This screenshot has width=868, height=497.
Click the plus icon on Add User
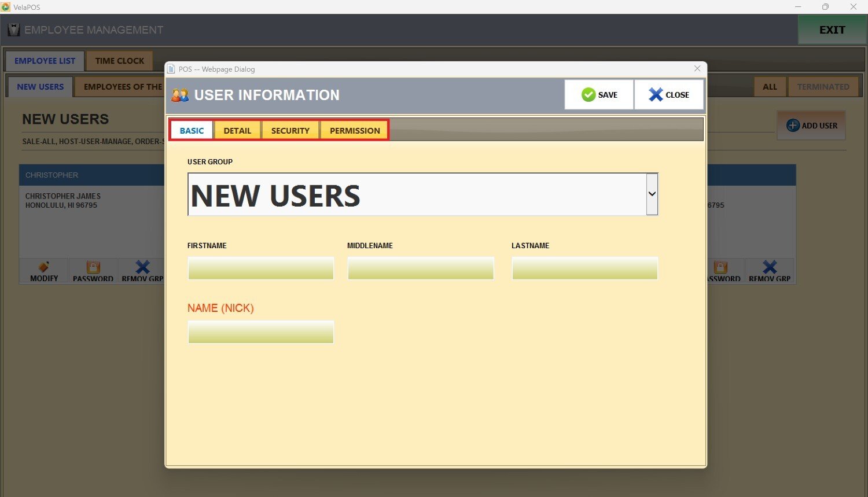[793, 126]
